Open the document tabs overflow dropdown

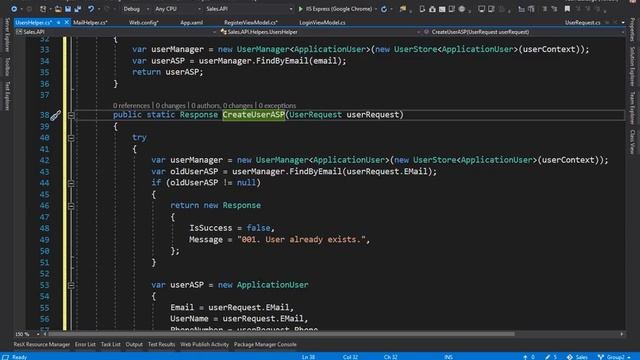pos(623,22)
